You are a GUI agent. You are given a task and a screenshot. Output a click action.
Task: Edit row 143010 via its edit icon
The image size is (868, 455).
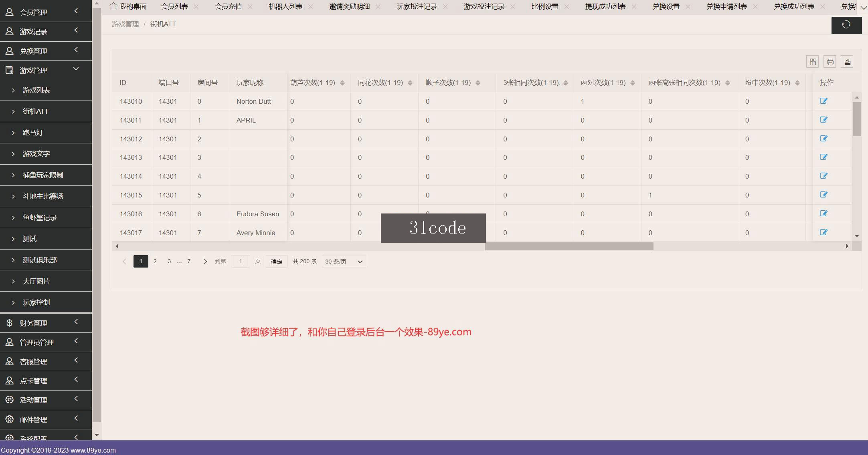click(x=823, y=101)
